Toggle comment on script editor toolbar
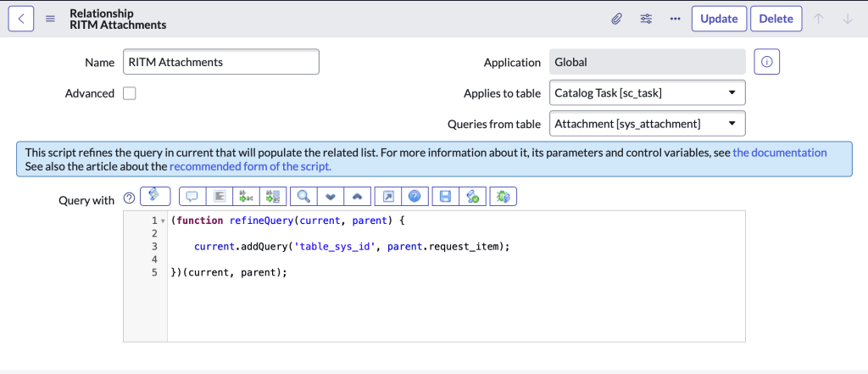 click(192, 196)
